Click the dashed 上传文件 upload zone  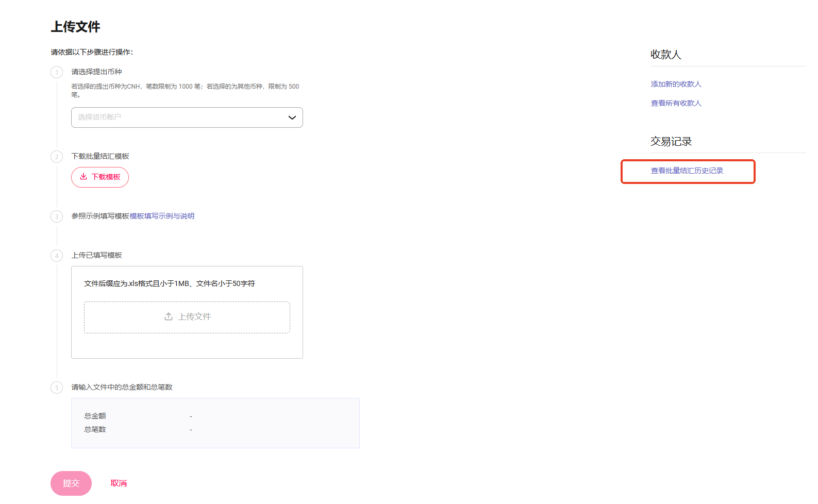click(187, 317)
